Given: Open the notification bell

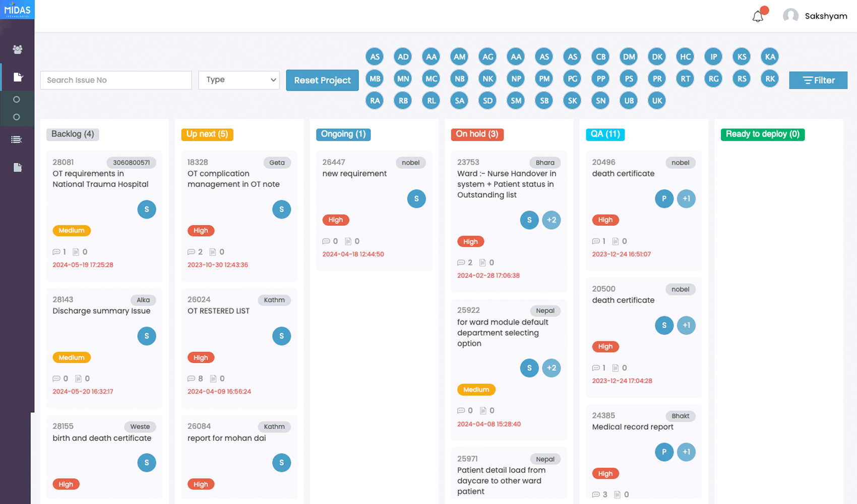Looking at the screenshot, I should coord(758,17).
